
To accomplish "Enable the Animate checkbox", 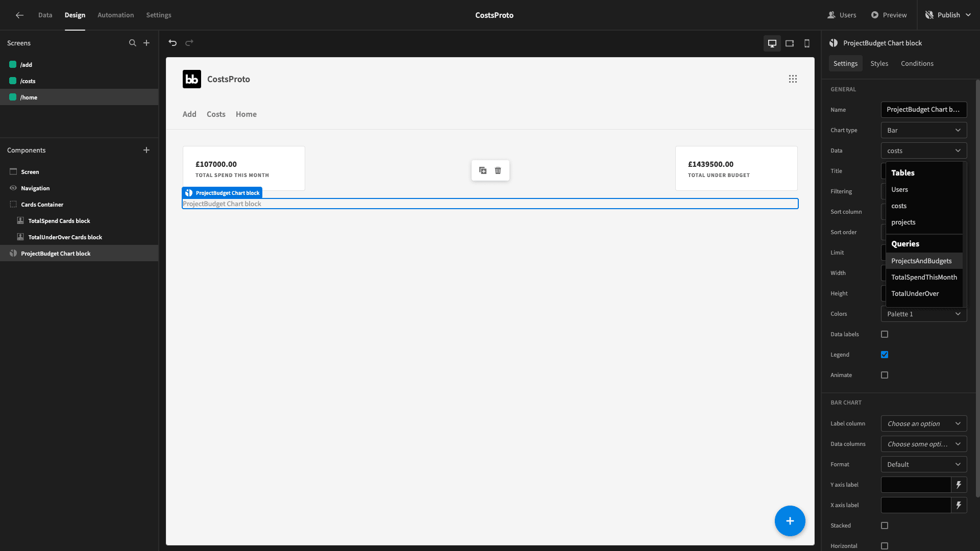I will (x=885, y=375).
